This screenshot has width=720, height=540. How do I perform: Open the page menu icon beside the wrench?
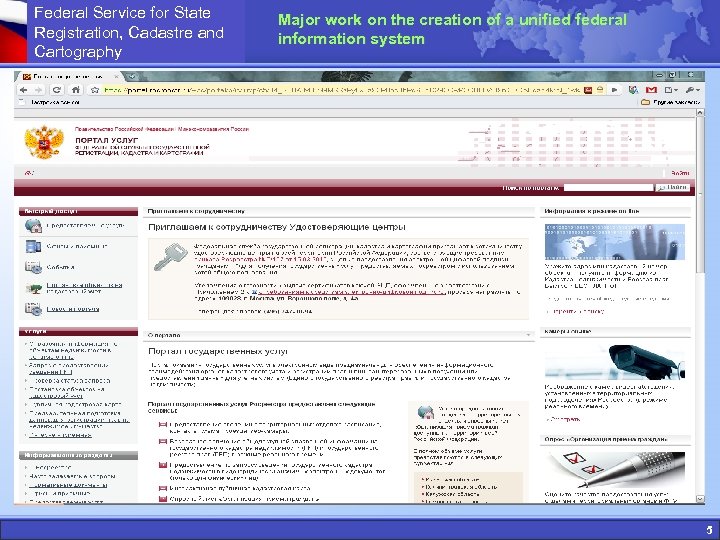click(671, 90)
